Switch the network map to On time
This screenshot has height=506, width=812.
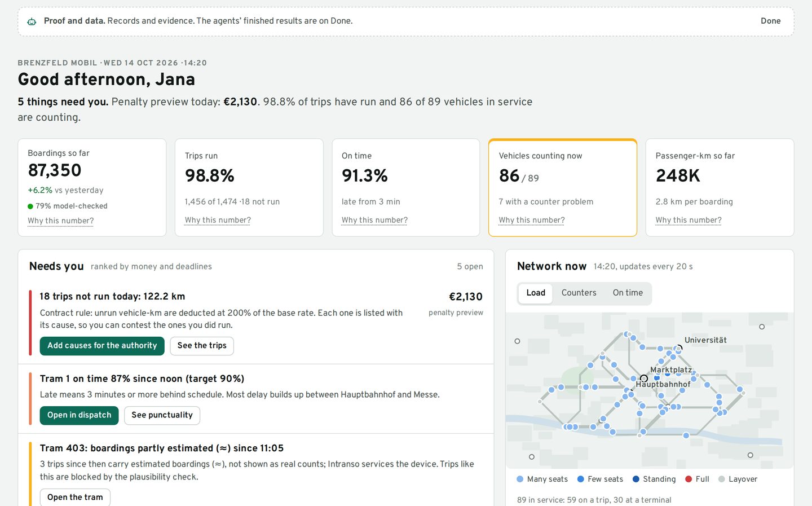(628, 293)
